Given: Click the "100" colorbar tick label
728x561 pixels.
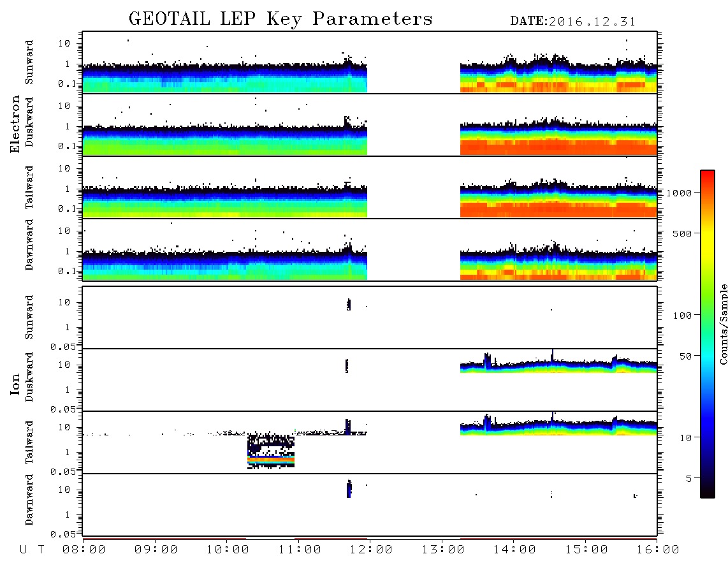Looking at the screenshot, I should [682, 316].
